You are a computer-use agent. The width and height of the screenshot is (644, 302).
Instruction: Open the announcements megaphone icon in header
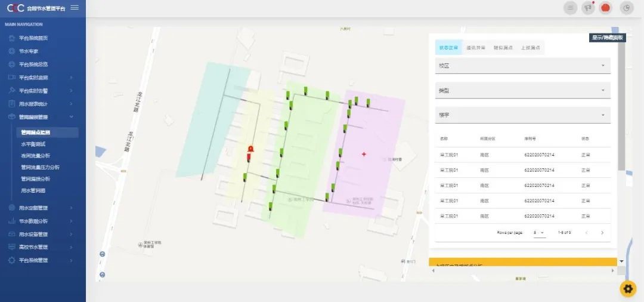pyautogui.click(x=589, y=8)
